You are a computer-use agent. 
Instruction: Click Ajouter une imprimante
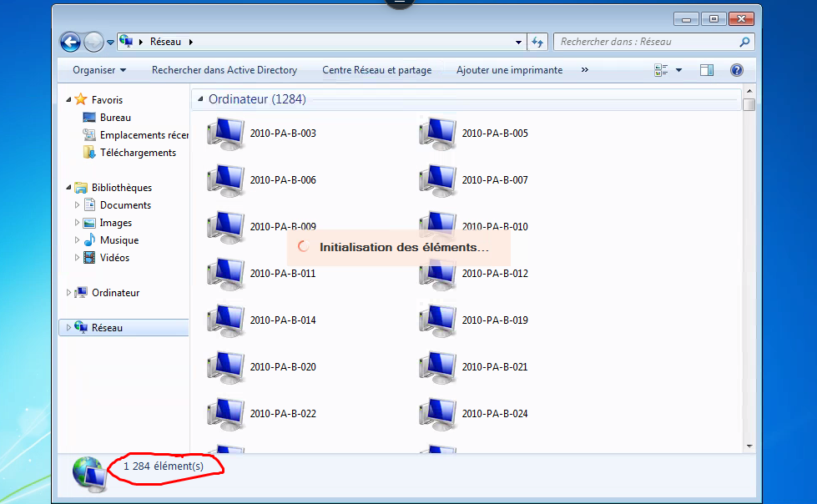pyautogui.click(x=509, y=71)
